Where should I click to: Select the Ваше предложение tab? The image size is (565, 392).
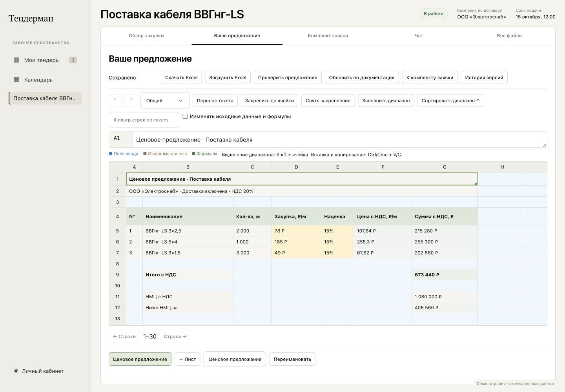tap(237, 36)
